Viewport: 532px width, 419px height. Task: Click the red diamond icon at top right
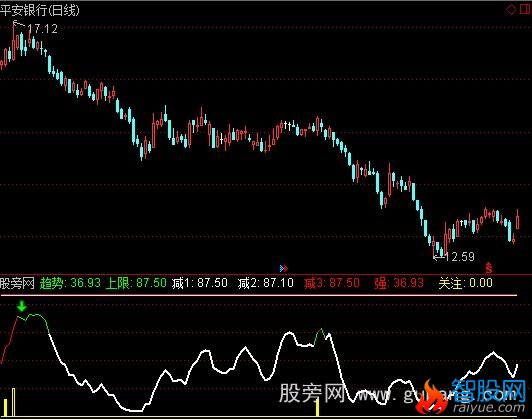coord(511,9)
